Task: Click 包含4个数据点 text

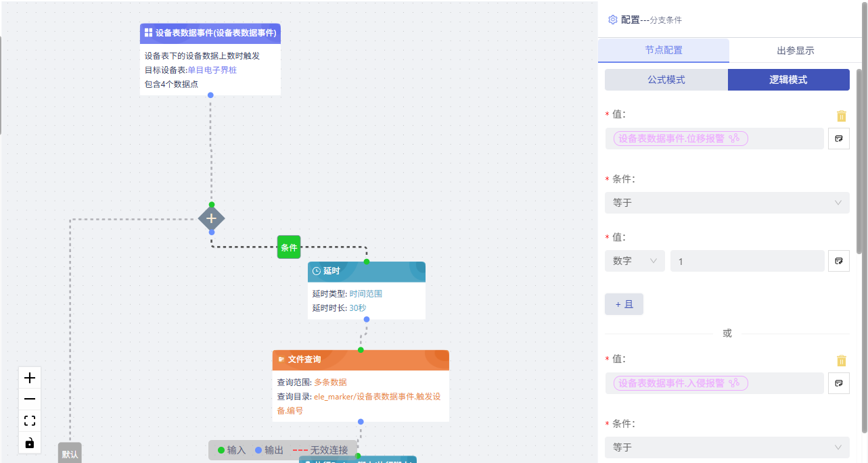Action: 171,84
